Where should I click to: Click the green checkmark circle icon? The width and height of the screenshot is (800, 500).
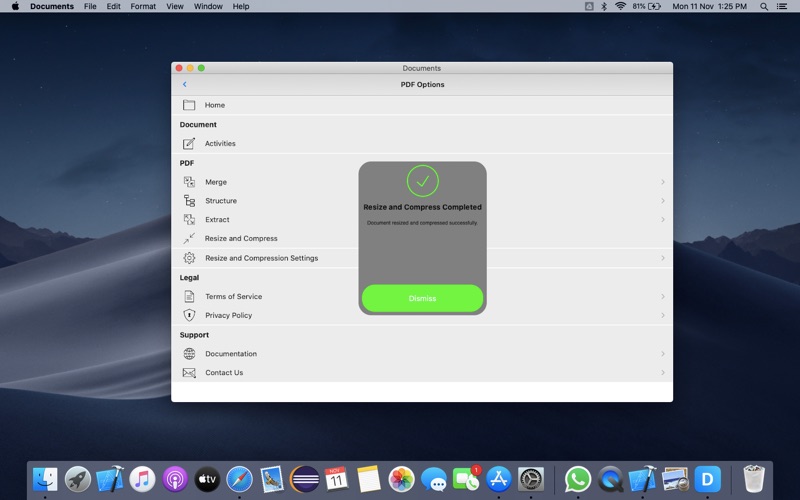(x=422, y=181)
